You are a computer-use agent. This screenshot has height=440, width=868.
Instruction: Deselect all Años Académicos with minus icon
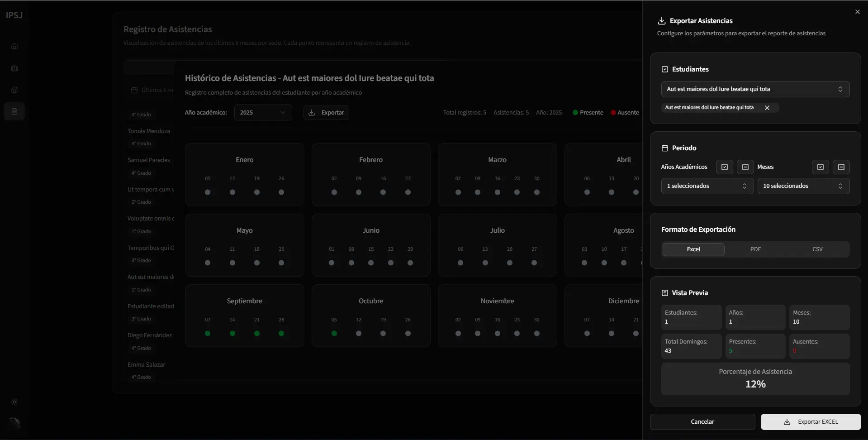tap(745, 167)
